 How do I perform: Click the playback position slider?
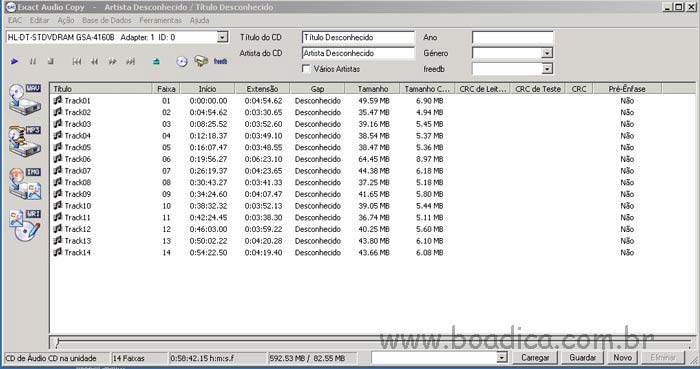(x=373, y=342)
